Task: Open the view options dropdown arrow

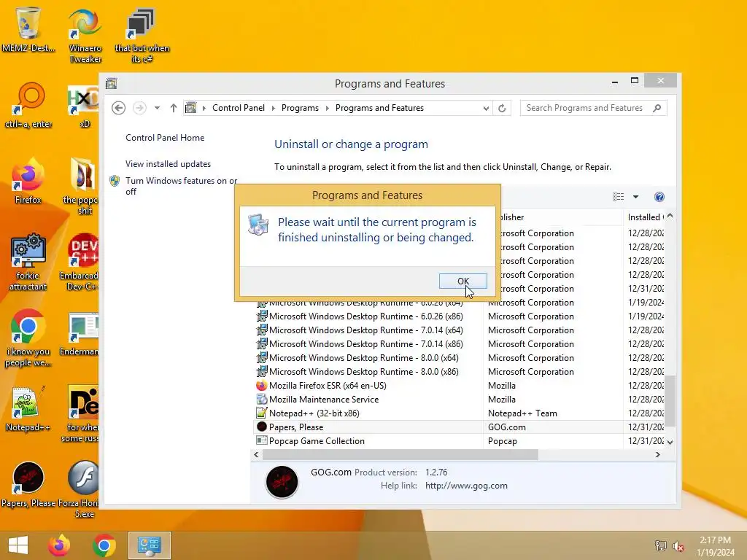Action: (635, 197)
